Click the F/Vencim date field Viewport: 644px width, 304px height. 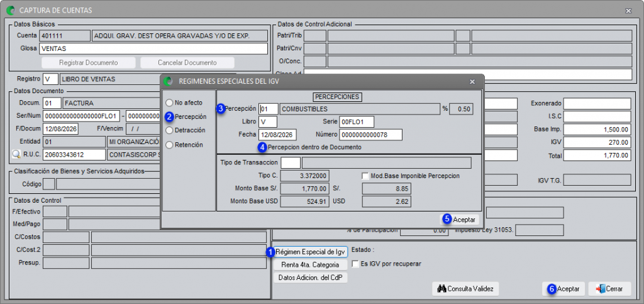pos(143,129)
